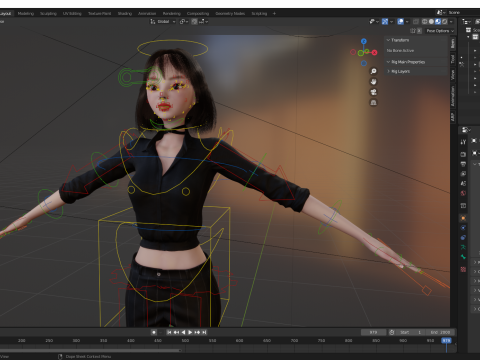The width and height of the screenshot is (480, 360).
Task: Click the blue playhead frame marker 979
Action: pyautogui.click(x=446, y=340)
